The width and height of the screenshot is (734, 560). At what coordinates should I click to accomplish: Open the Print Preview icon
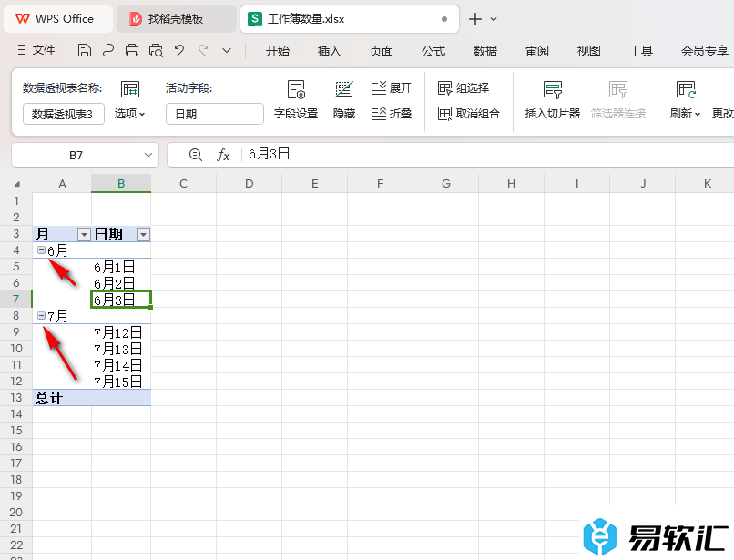click(x=156, y=50)
